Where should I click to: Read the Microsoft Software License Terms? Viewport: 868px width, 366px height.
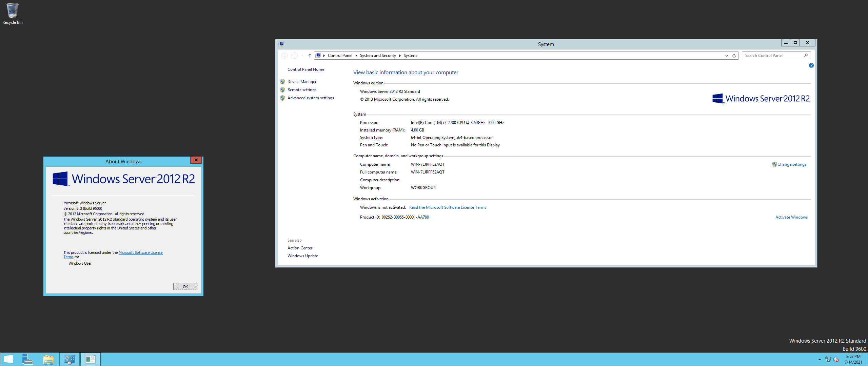pos(448,207)
